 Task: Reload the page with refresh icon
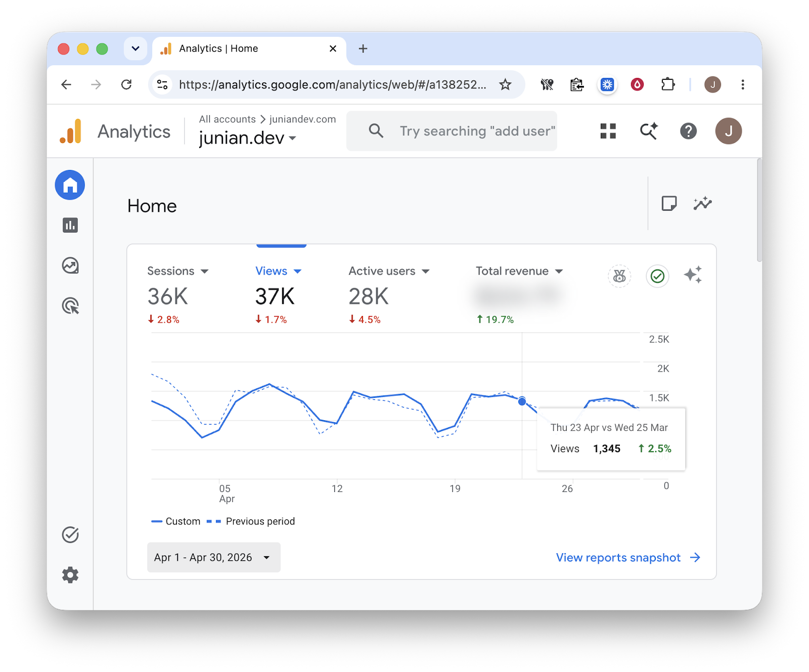click(126, 84)
